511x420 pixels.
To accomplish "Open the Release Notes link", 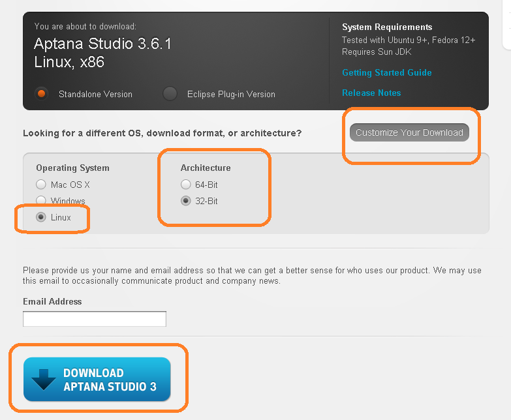I will 371,93.
